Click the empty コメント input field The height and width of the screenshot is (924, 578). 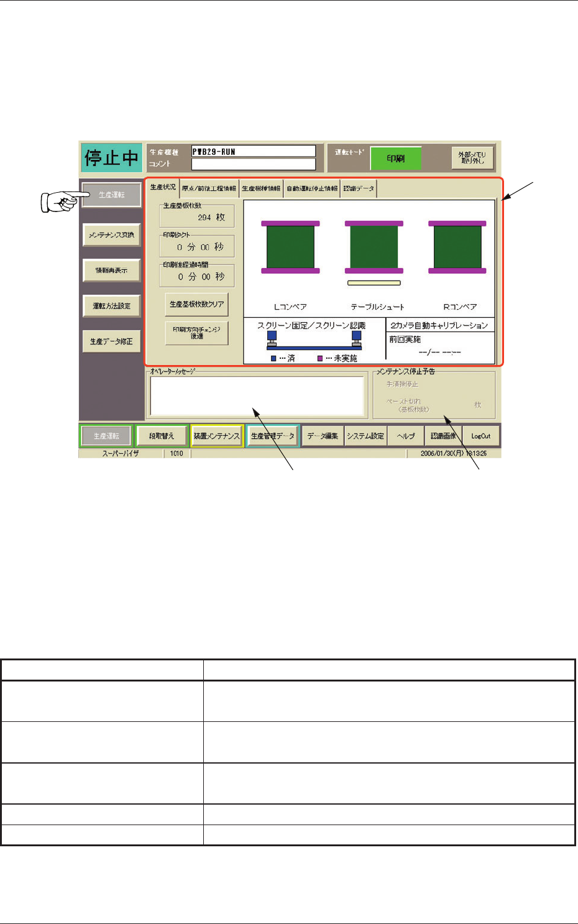click(254, 164)
